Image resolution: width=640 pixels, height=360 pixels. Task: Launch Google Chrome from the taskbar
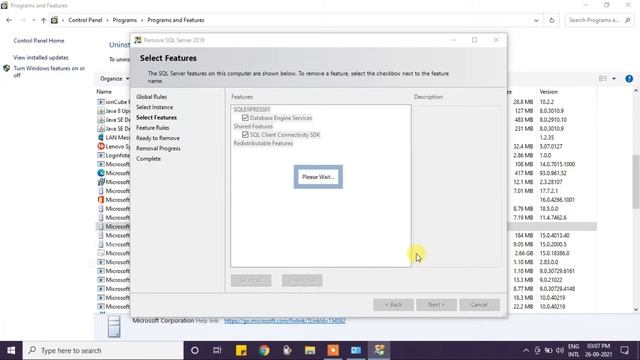(264, 350)
